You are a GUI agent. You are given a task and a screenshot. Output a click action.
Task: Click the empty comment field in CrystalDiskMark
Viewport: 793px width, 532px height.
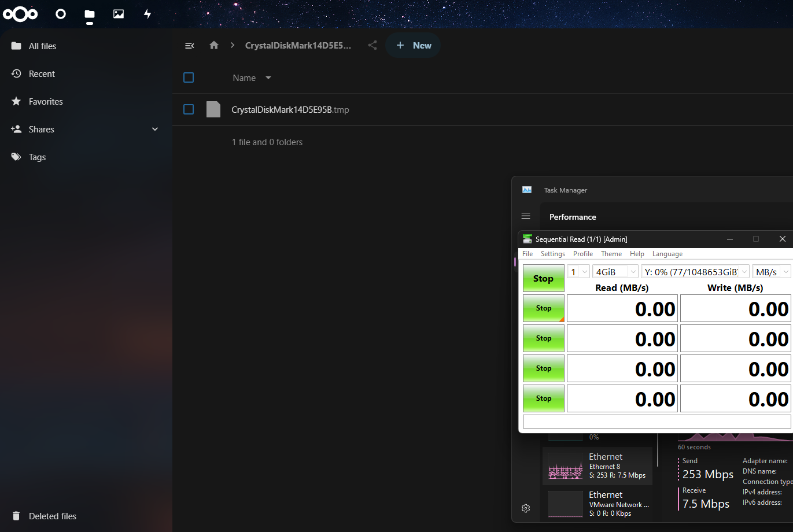coord(656,422)
